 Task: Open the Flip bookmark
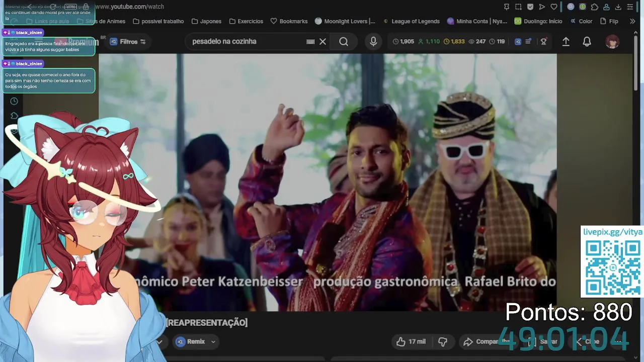coord(609,21)
